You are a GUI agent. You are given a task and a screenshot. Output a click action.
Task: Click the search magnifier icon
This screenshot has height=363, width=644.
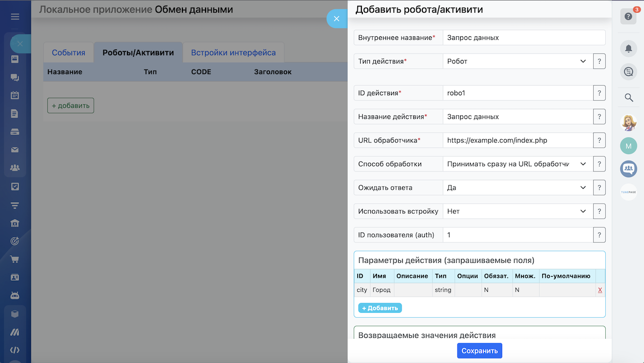(628, 97)
